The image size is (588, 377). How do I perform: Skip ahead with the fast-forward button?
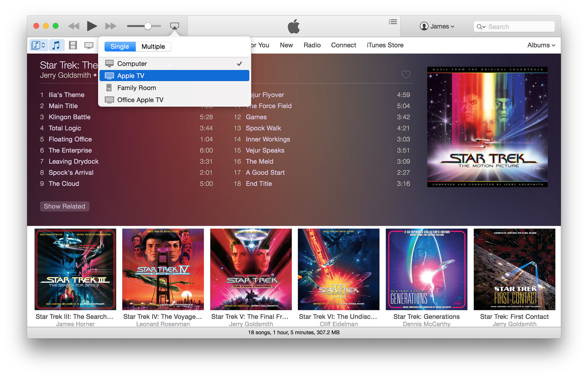point(111,26)
